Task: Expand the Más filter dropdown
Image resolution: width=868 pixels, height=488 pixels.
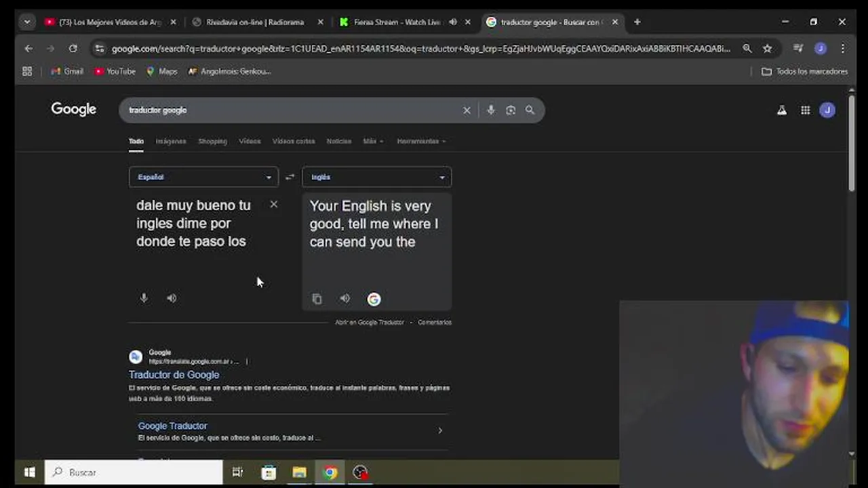Action: point(373,141)
